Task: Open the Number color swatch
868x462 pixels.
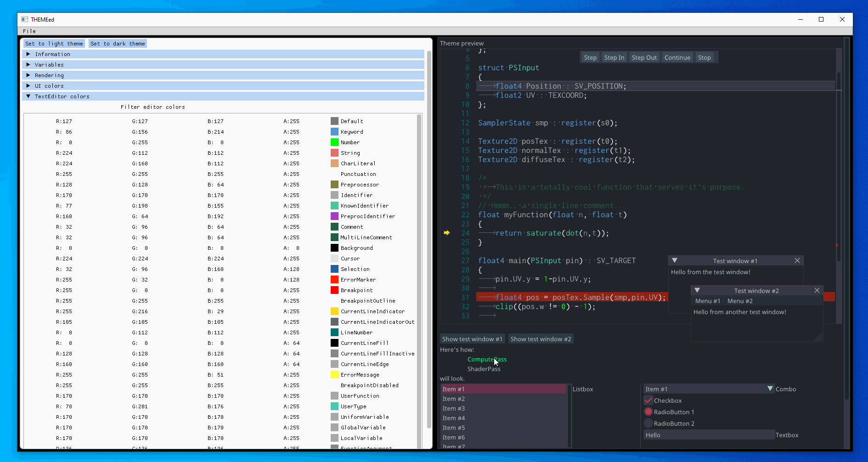Action: click(334, 142)
